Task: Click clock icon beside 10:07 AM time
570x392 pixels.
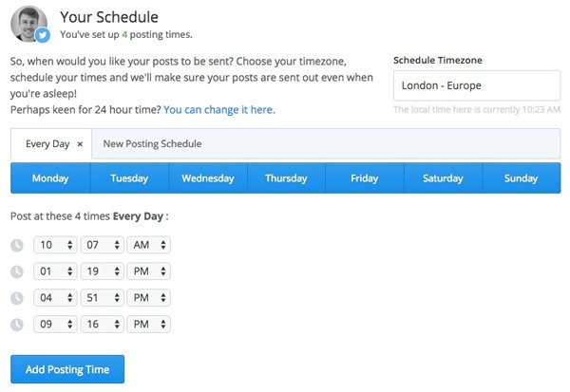Action: 17,245
